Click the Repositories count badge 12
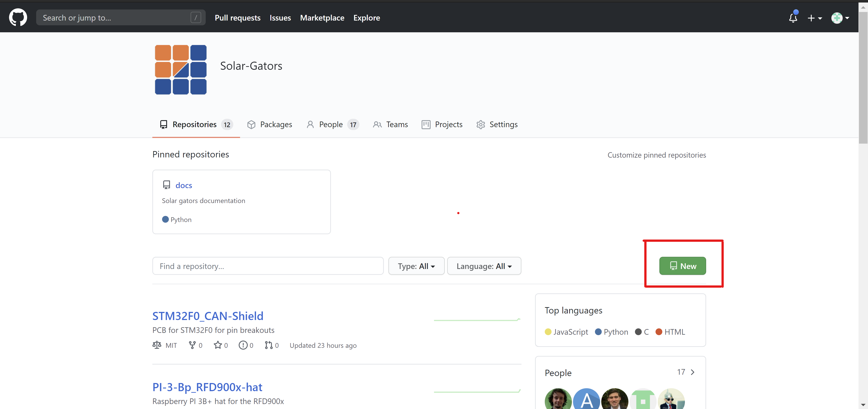Viewport: 868px width, 409px height. tap(227, 124)
